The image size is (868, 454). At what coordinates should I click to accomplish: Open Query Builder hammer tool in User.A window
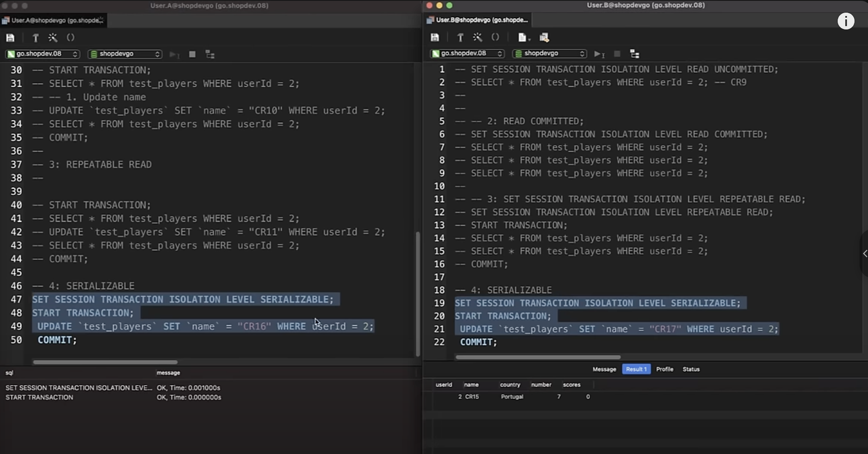point(36,38)
